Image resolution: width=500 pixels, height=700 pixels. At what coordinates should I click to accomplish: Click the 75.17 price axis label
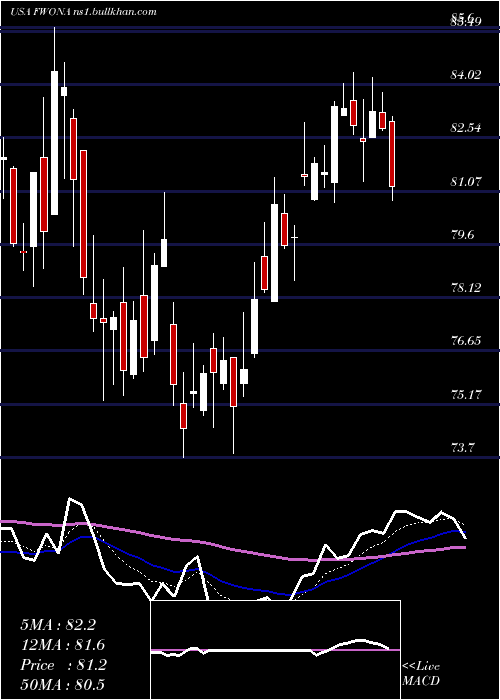(466, 395)
